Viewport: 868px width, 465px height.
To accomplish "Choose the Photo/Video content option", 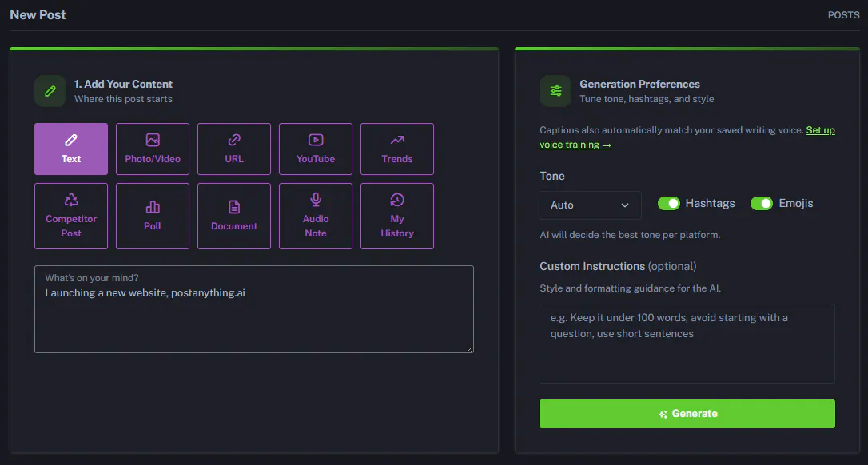I will pyautogui.click(x=153, y=149).
